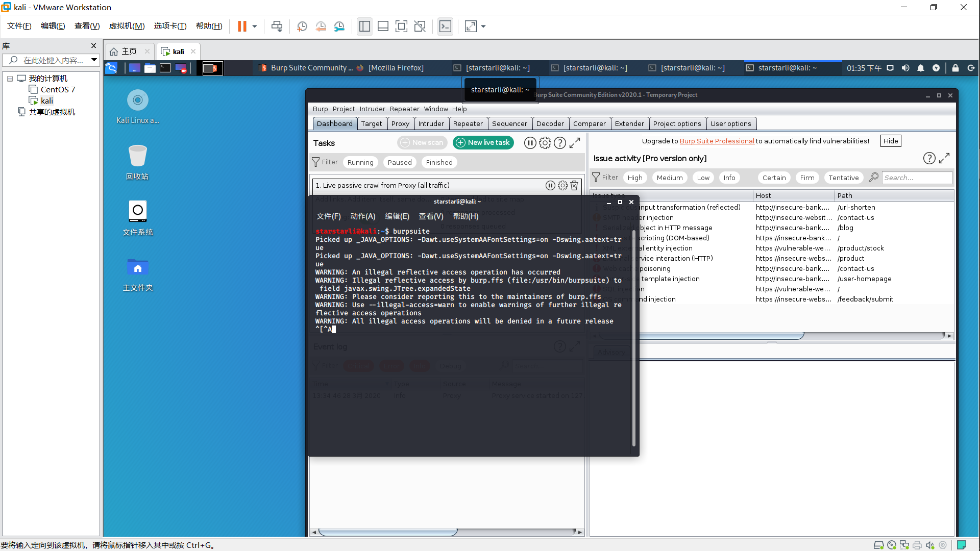Collapse the 我的计算机 tree node
The width and height of the screenshot is (980, 551).
(x=10, y=79)
